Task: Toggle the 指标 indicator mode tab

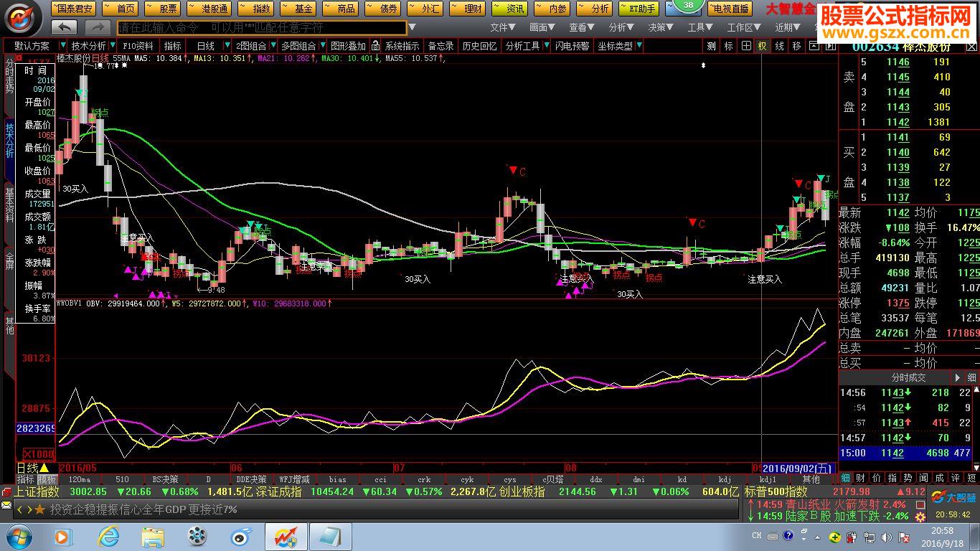Action: [26, 479]
